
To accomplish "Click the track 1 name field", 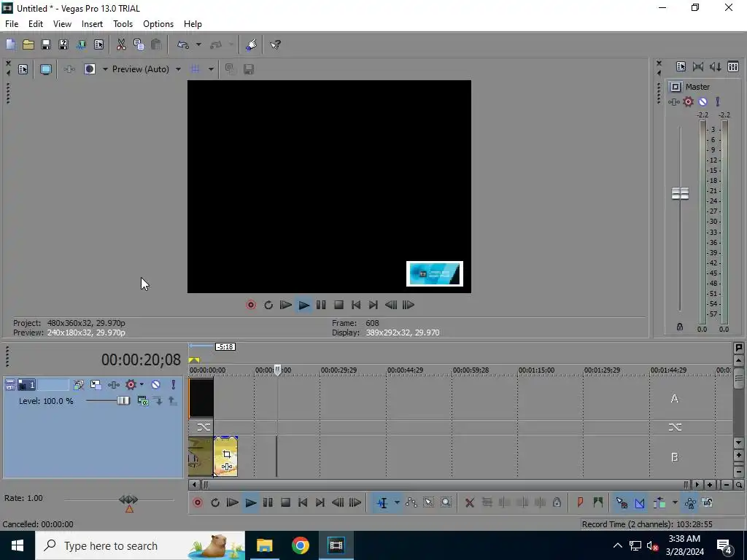I will 53,385.
